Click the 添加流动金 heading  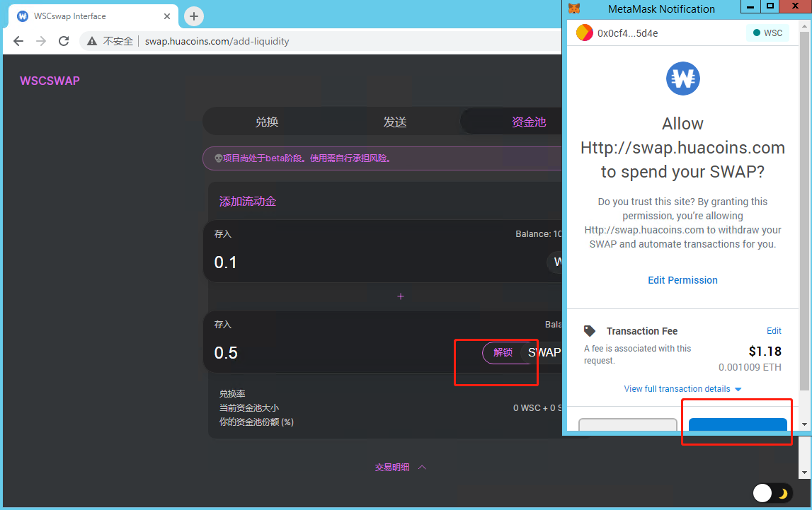(x=248, y=201)
